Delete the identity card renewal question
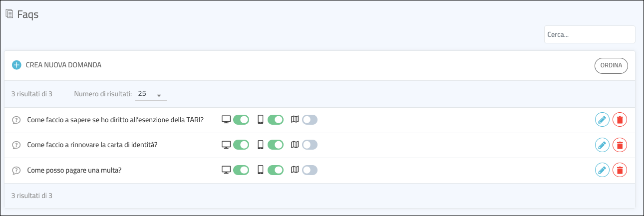The image size is (644, 216). (620, 145)
